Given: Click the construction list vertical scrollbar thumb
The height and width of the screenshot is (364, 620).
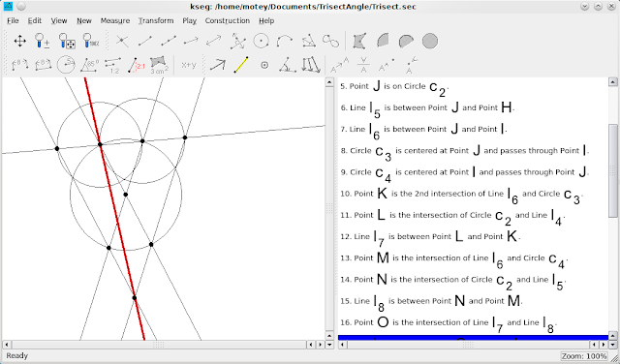Looking at the screenshot, I should coord(613,170).
